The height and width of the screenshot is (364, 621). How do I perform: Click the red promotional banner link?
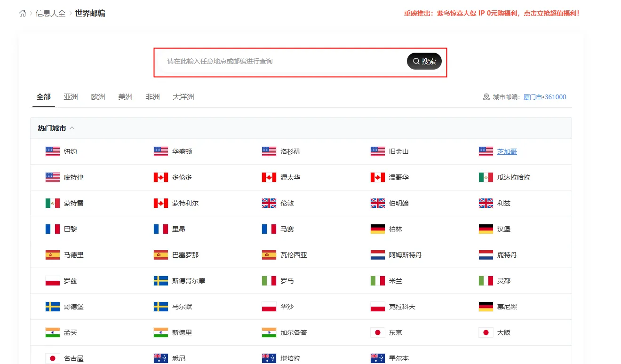[492, 13]
